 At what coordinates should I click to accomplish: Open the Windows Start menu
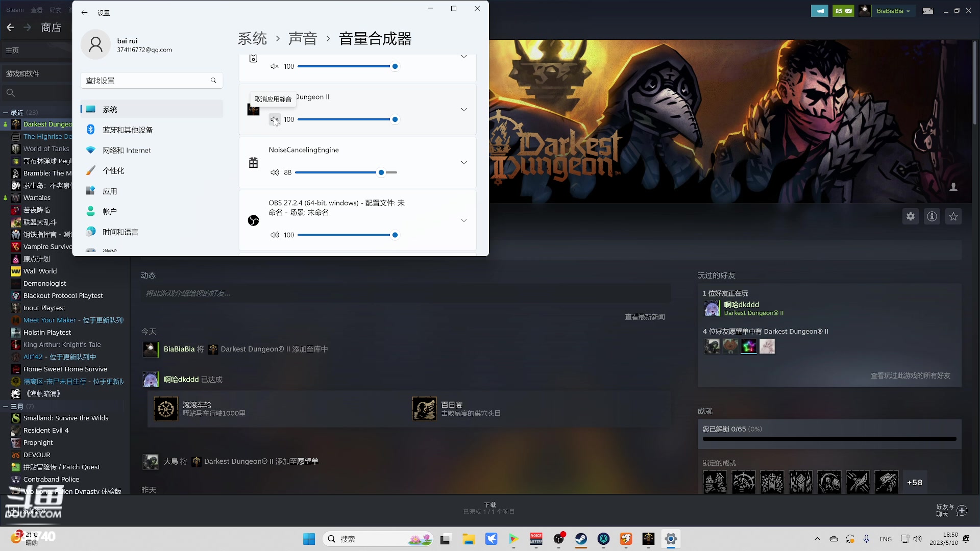309,539
